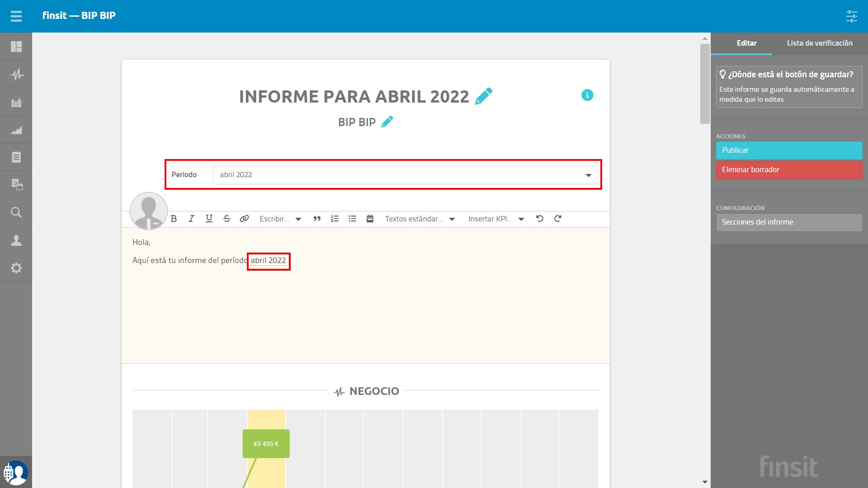Open the area chart icon in the sidebar
Image resolution: width=868 pixels, height=488 pixels.
point(16,130)
